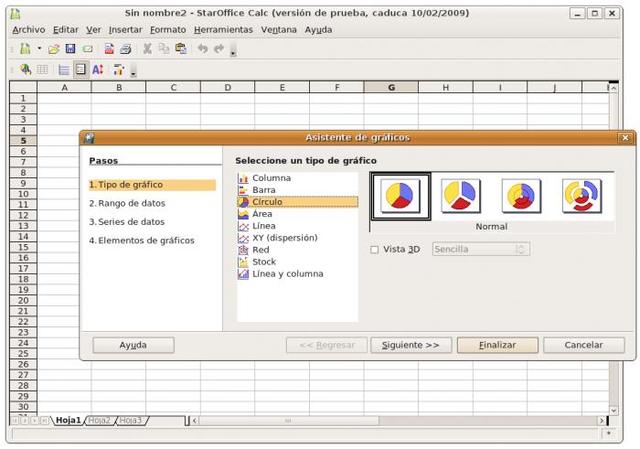Choose the donut chart thumbnail
The width and height of the screenshot is (640, 449).
click(521, 196)
